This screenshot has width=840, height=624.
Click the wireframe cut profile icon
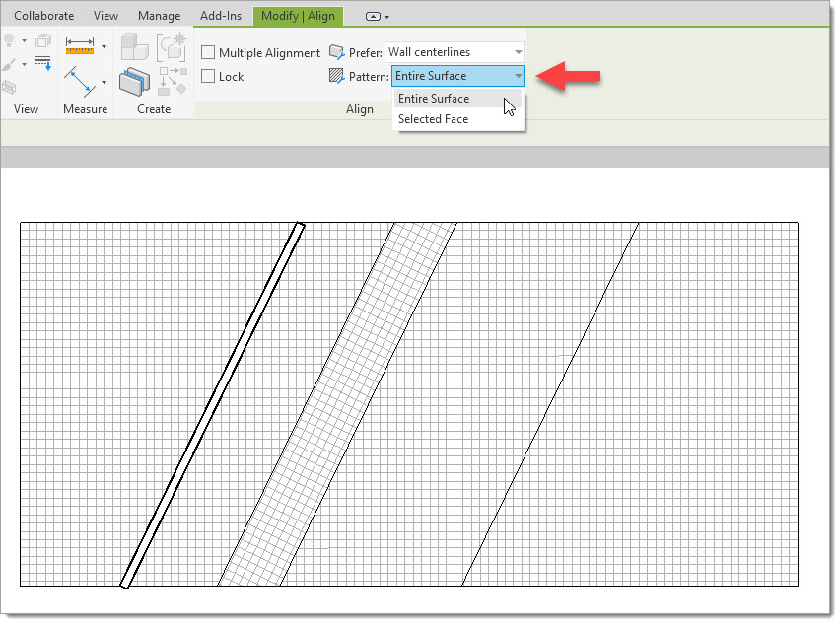(9, 86)
